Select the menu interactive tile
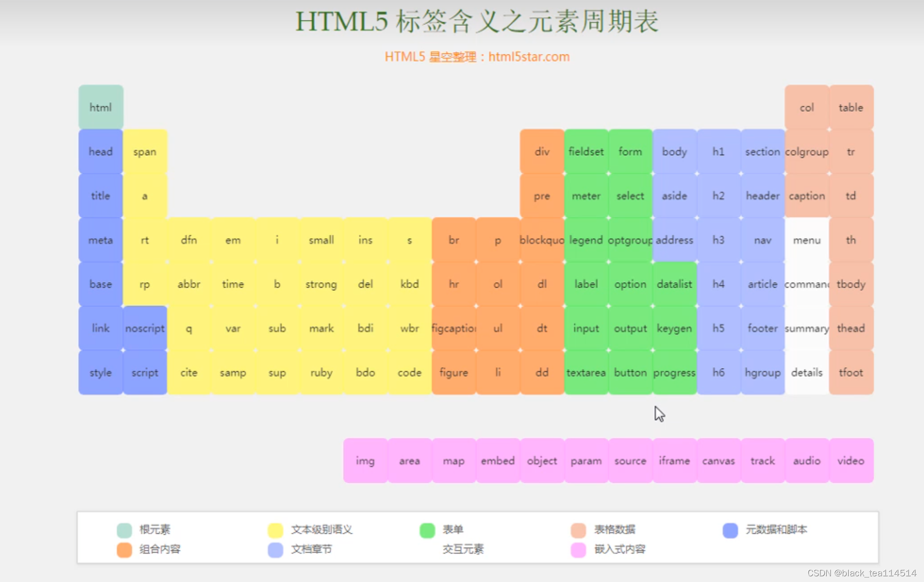Image resolution: width=924 pixels, height=582 pixels. [x=807, y=240]
